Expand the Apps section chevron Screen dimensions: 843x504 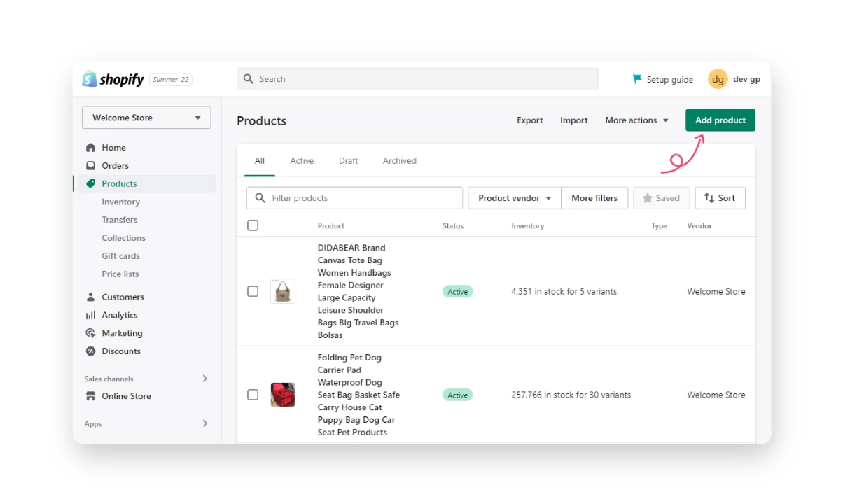205,423
